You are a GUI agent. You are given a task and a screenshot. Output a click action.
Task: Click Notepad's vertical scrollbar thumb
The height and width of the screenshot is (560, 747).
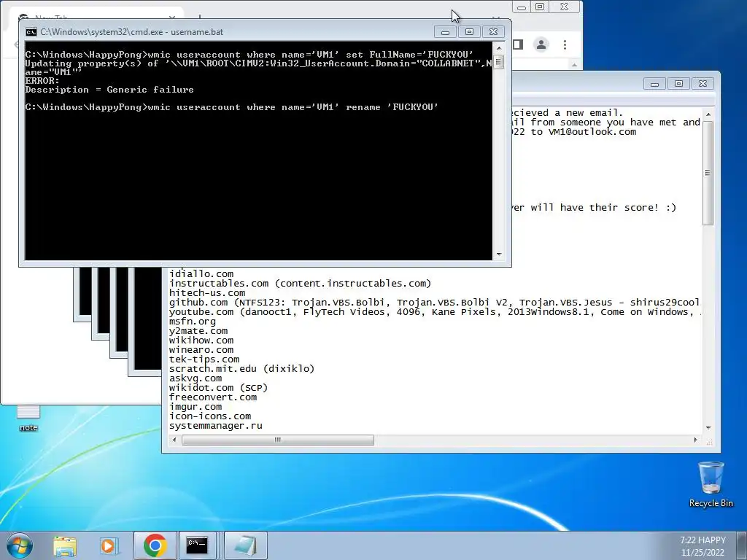point(708,173)
